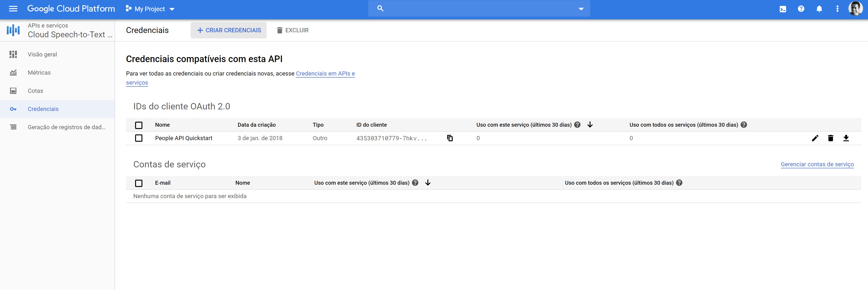Click the Google Cloud Platform logo

pos(71,9)
